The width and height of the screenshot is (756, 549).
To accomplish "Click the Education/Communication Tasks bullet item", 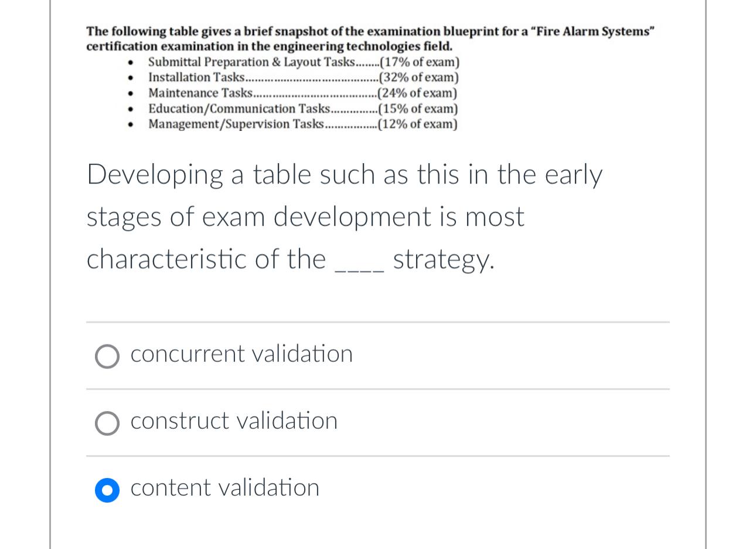I will (x=303, y=109).
